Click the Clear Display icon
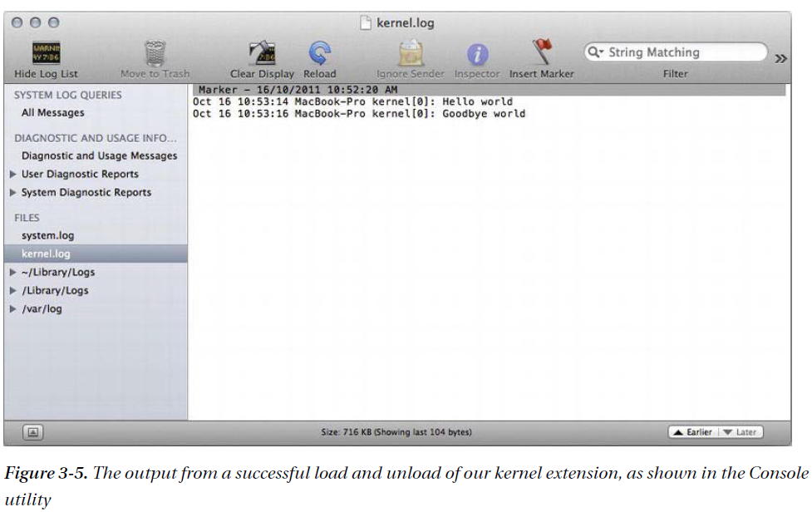This screenshot has height=512, width=812. pyautogui.click(x=262, y=53)
